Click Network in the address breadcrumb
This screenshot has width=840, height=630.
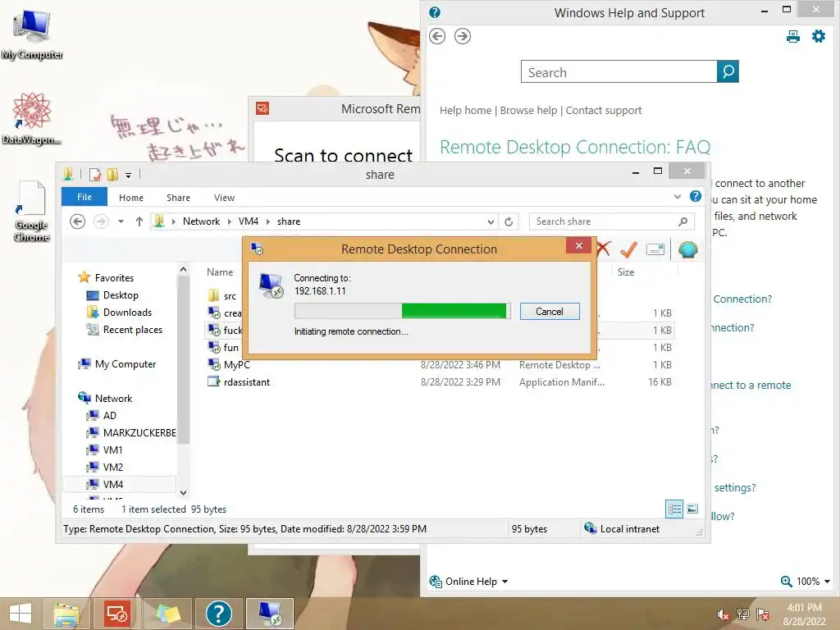tap(201, 221)
